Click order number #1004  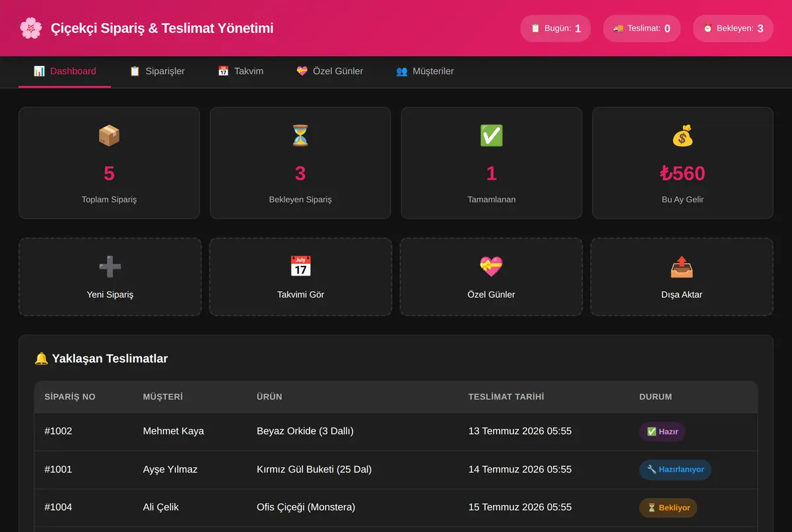[58, 507]
